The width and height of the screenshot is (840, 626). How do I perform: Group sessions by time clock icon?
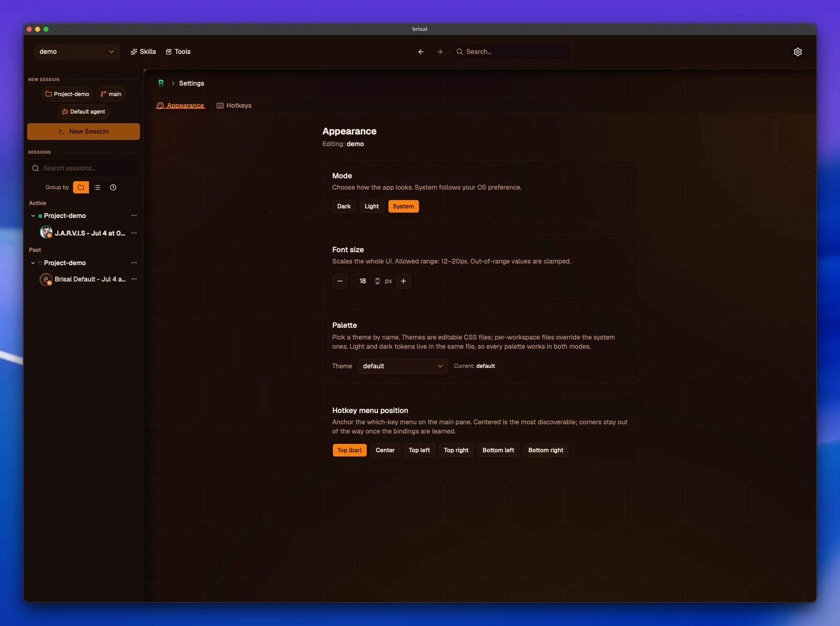click(113, 188)
